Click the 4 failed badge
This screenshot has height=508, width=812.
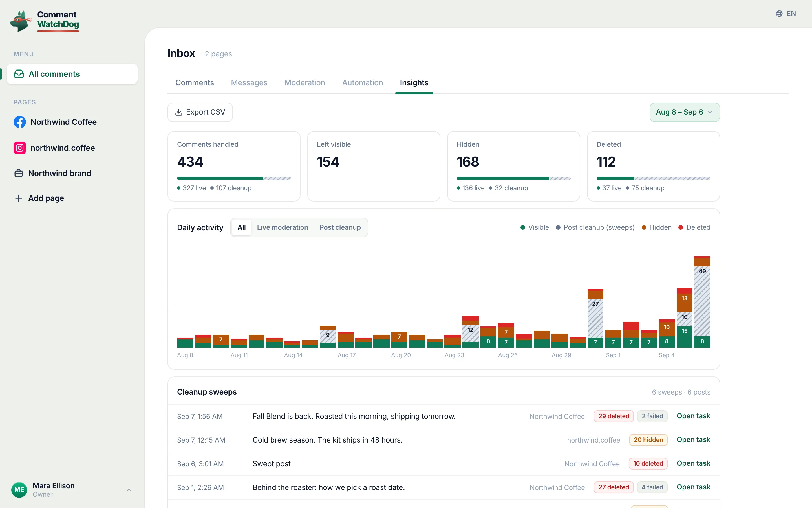652,487
